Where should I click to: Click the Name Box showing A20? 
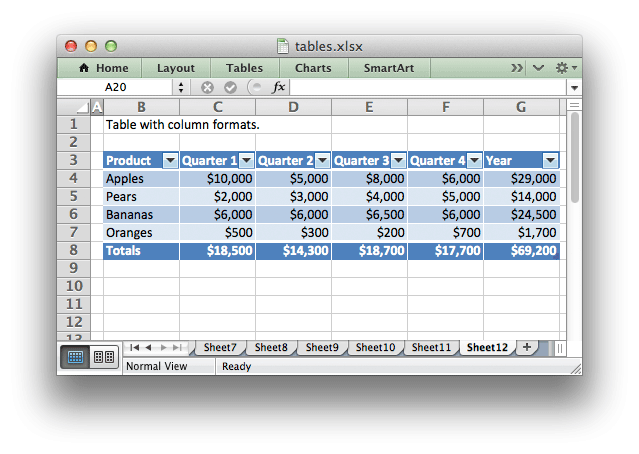117,88
